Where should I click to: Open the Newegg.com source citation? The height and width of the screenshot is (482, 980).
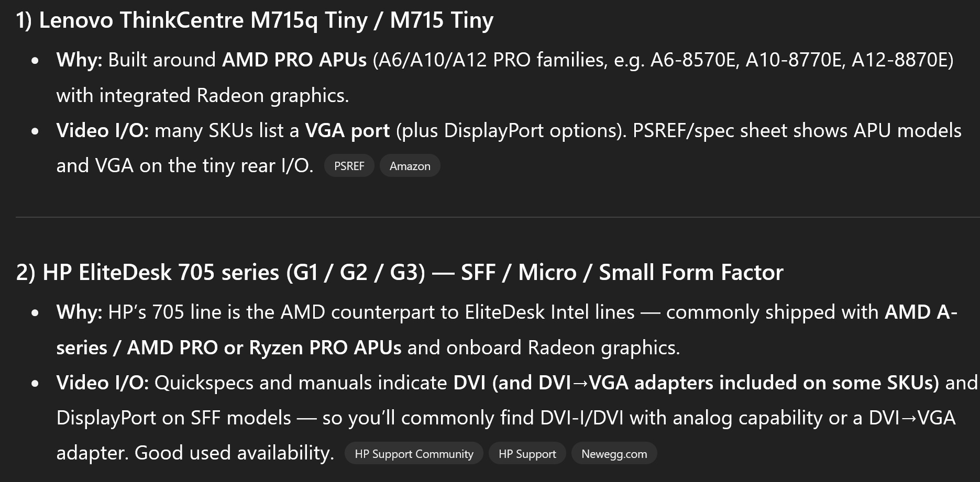point(614,454)
